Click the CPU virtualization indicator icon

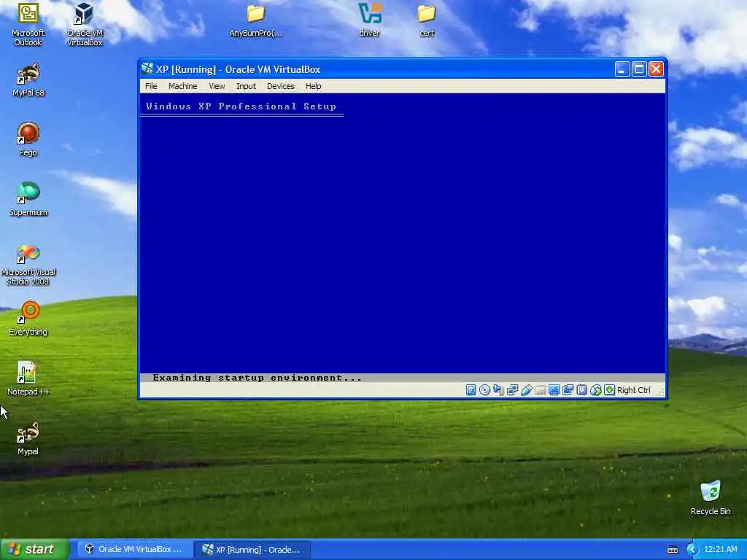pyautogui.click(x=581, y=390)
